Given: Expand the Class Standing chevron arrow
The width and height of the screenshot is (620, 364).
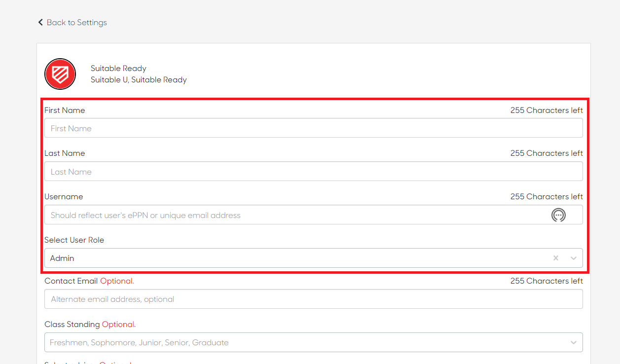Looking at the screenshot, I should click(x=574, y=342).
